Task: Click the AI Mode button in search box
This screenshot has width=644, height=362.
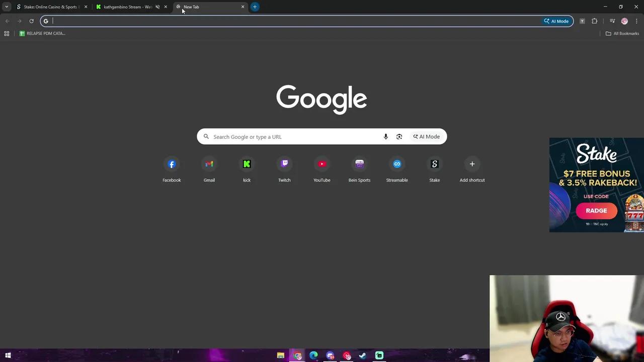Action: (x=427, y=137)
